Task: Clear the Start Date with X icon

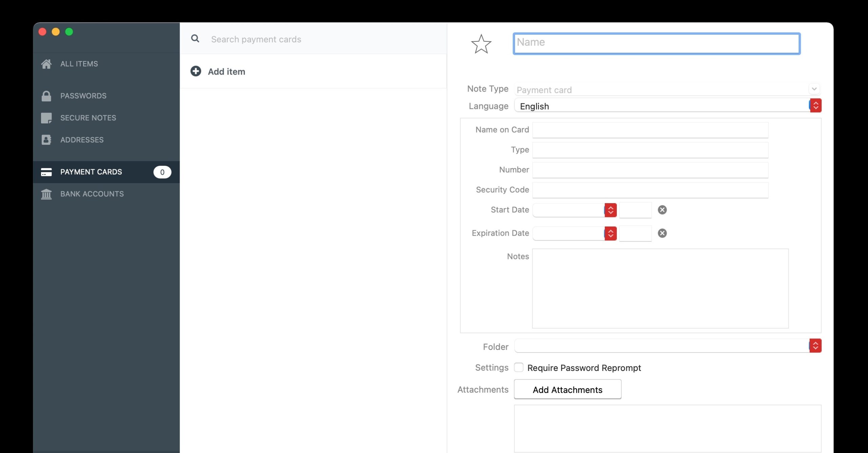Action: pyautogui.click(x=662, y=210)
